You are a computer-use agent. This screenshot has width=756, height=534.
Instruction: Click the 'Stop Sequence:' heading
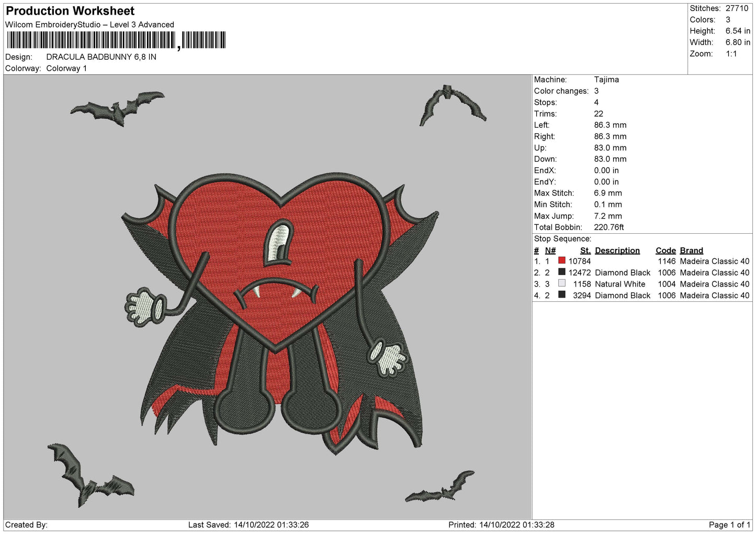(x=562, y=239)
